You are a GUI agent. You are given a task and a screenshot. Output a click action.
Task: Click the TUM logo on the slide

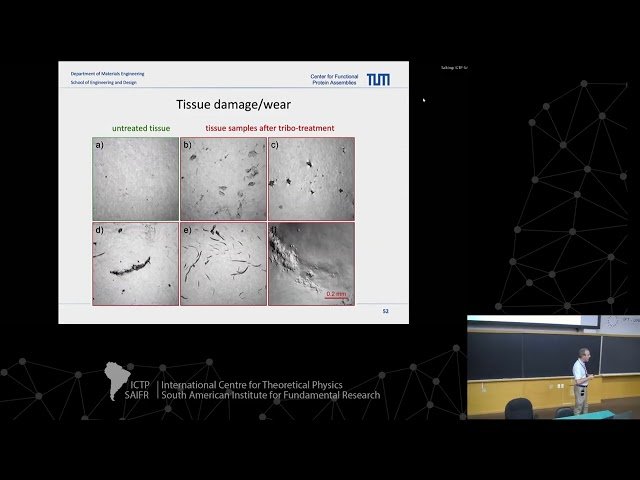[x=378, y=79]
